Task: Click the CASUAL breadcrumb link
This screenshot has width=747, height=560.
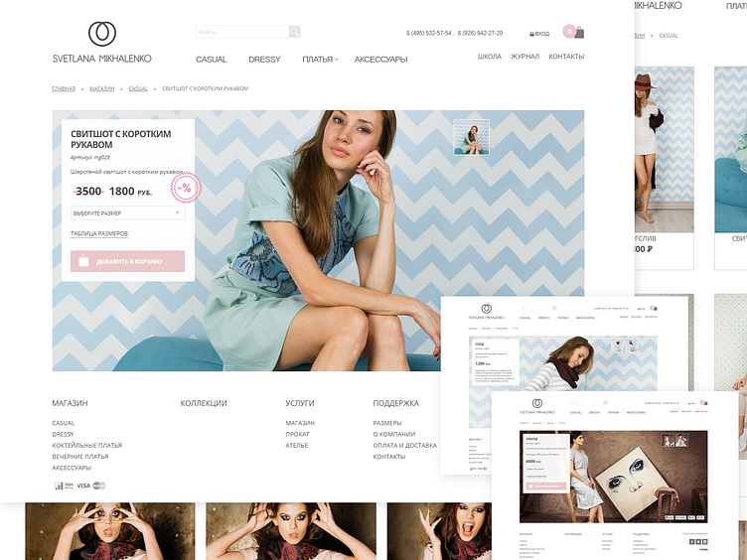Action: 138,88
